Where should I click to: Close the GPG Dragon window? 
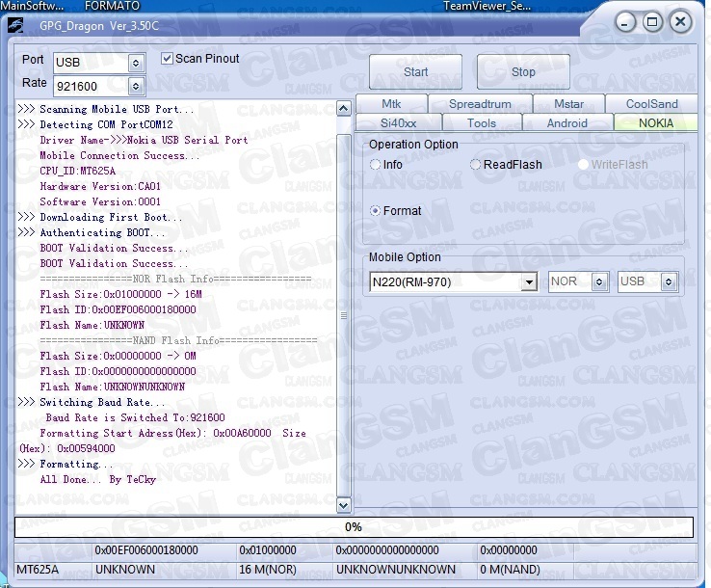point(680,22)
